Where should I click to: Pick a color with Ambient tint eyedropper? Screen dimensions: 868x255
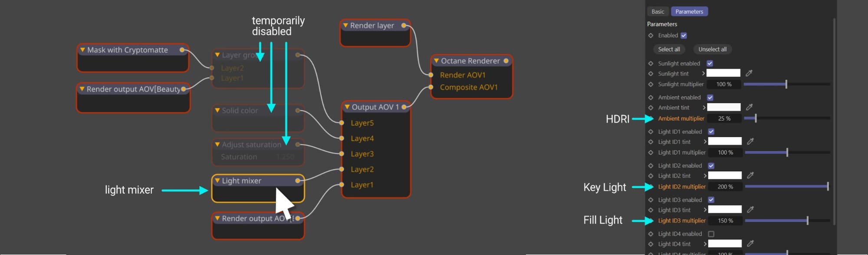(750, 107)
